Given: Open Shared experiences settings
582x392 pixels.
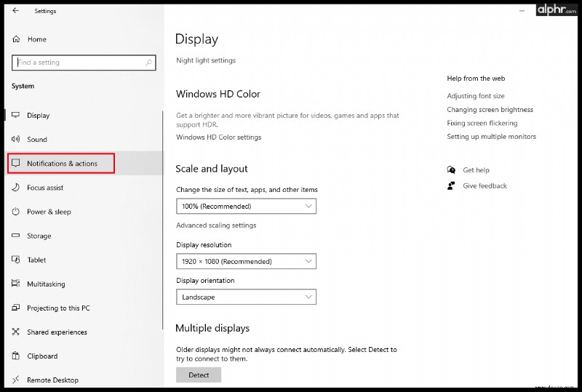Looking at the screenshot, I should click(84, 332).
